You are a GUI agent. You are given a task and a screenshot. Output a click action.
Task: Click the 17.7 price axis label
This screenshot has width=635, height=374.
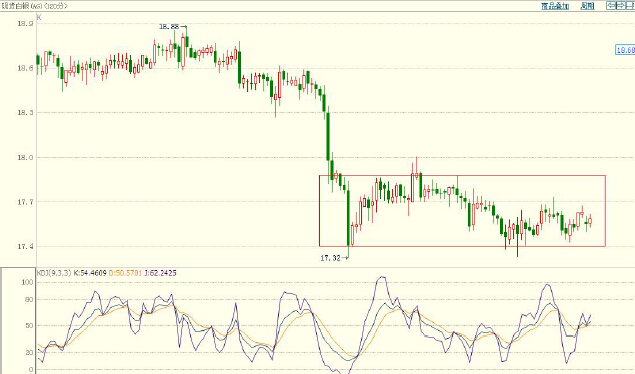point(25,202)
